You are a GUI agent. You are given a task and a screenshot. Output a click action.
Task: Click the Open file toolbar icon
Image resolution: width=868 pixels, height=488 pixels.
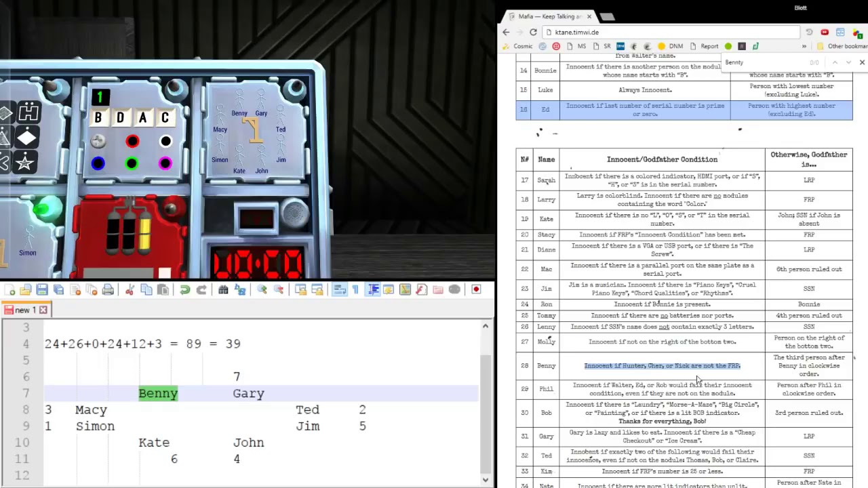coord(26,290)
